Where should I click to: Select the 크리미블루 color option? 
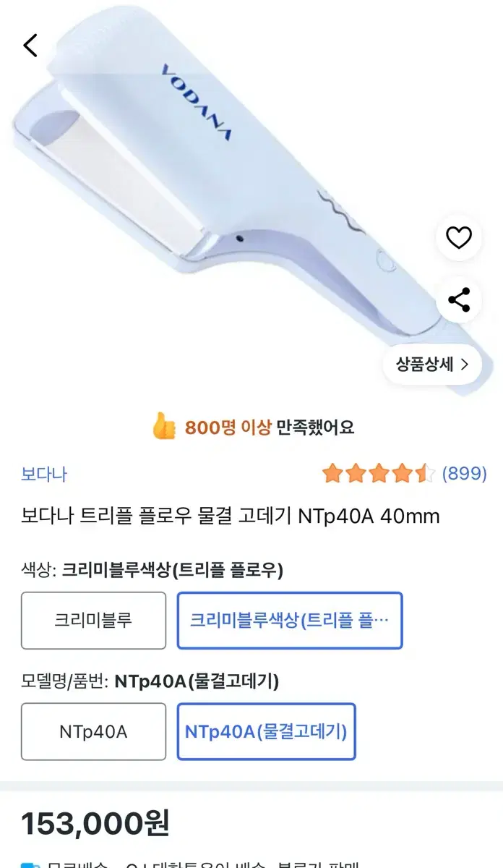click(93, 621)
